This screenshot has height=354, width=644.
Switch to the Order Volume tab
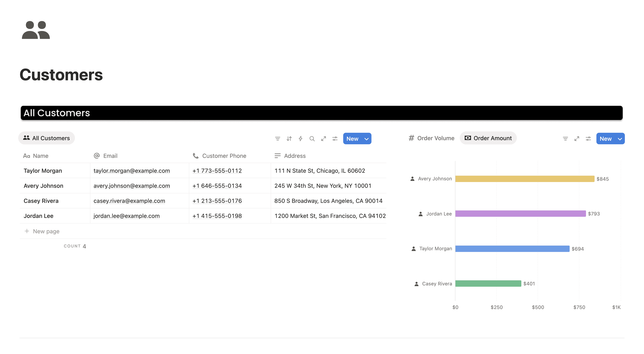(432, 138)
